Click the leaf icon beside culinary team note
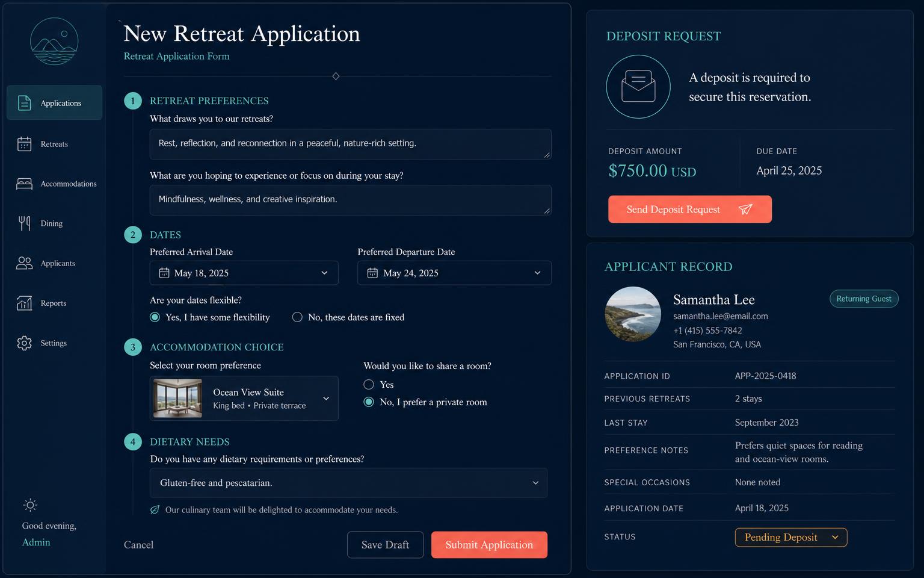Screen dimensions: 924x578 [x=155, y=510]
